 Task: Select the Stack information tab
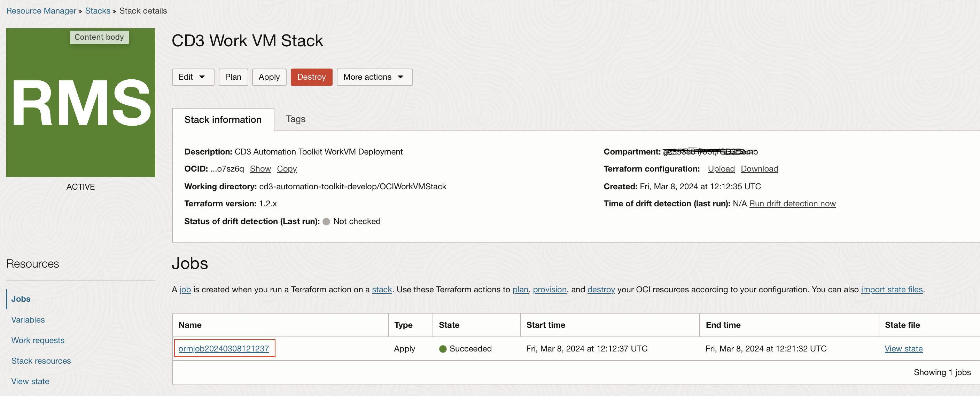[223, 120]
